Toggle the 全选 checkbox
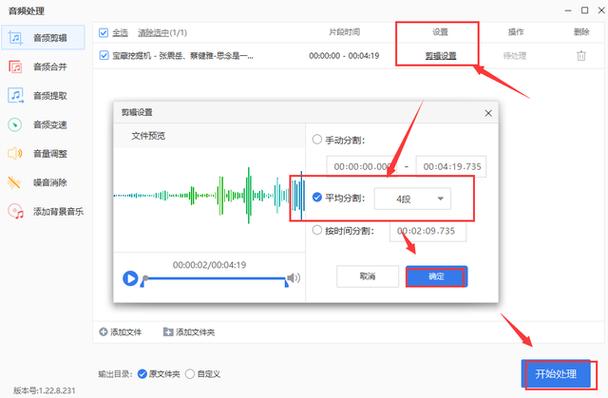608x398 pixels. click(104, 33)
